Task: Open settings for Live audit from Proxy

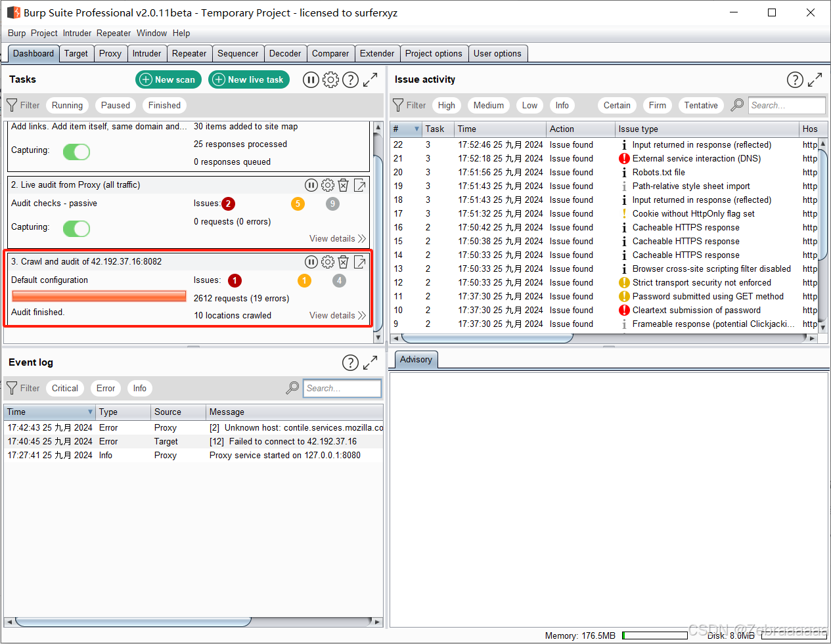Action: (328, 186)
